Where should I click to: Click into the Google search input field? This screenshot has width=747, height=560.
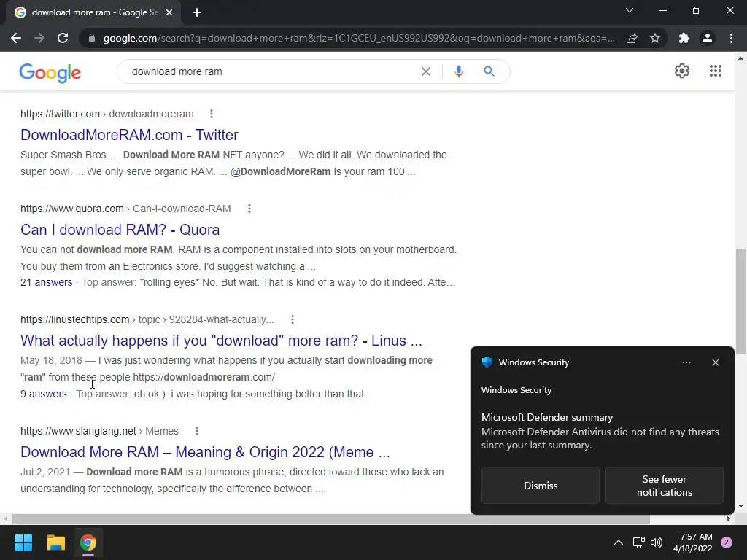271,71
